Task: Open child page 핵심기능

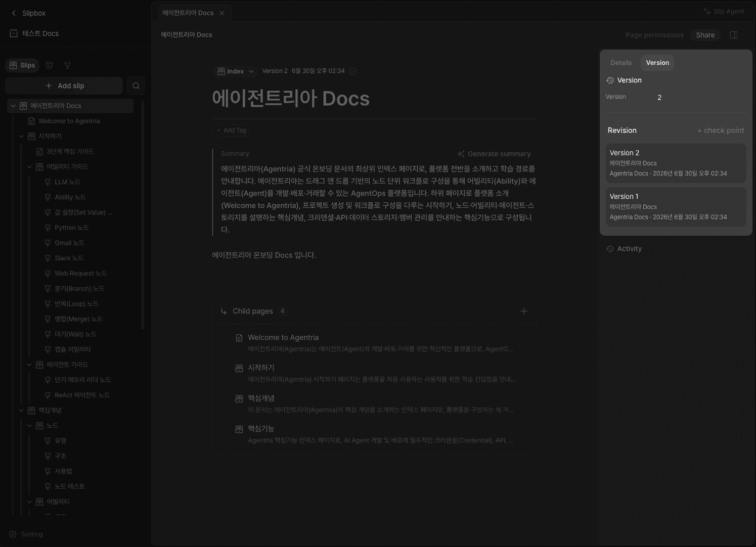Action: pos(374,434)
